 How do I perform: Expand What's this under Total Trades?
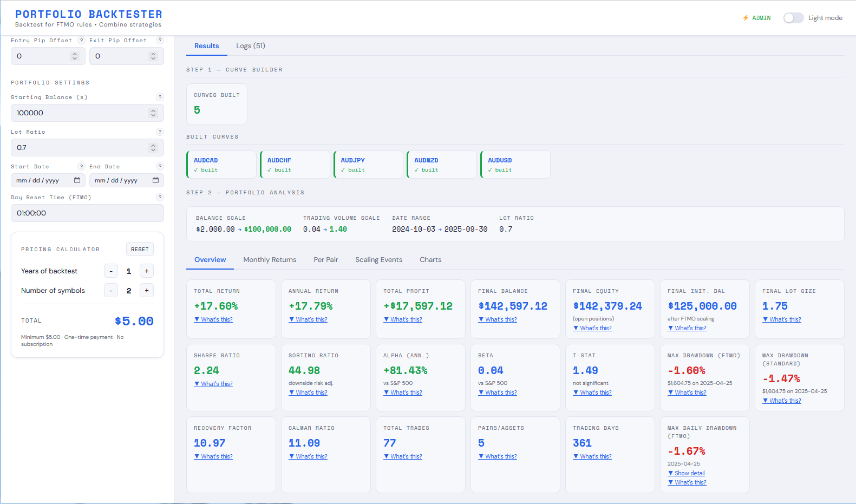(403, 456)
